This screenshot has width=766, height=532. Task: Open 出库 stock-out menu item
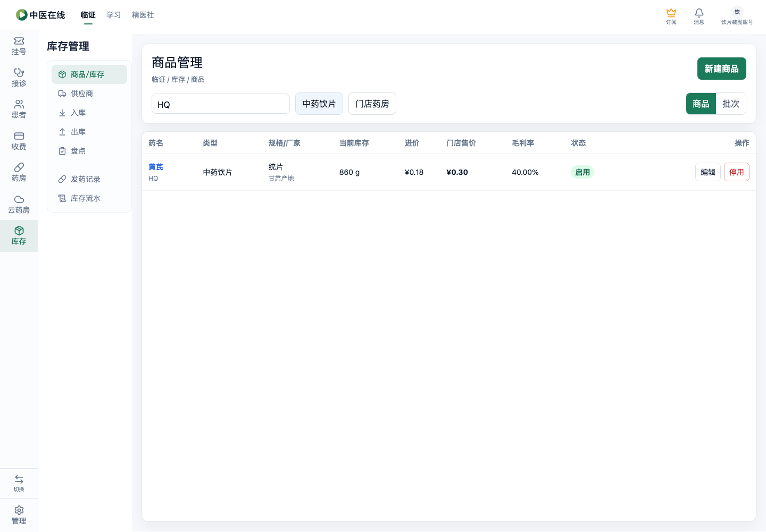(89, 132)
